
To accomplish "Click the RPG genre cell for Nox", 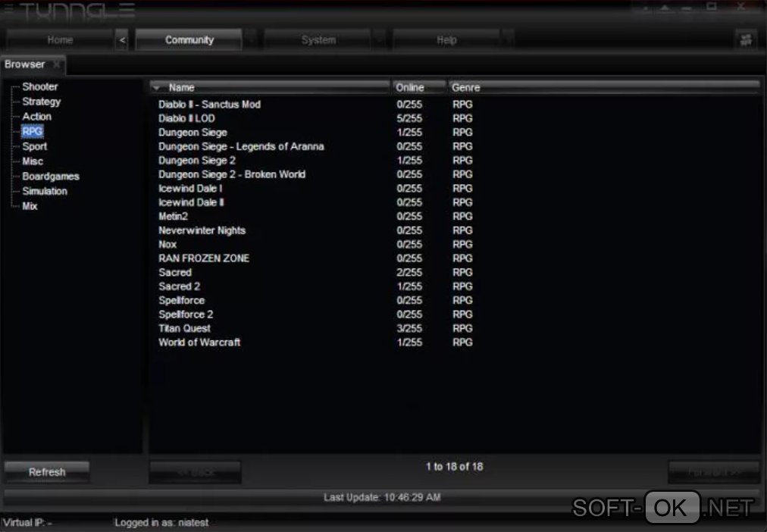I will click(x=463, y=245).
